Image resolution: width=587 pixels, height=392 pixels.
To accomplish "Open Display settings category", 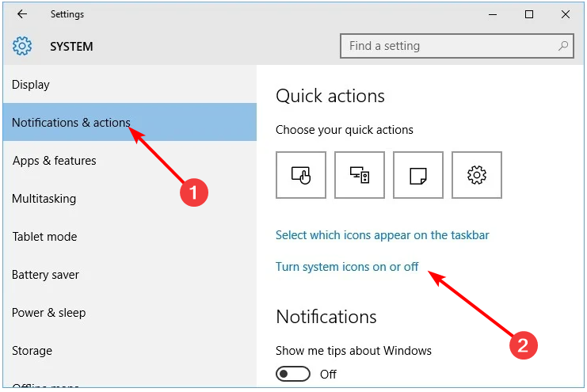I will pos(130,85).
